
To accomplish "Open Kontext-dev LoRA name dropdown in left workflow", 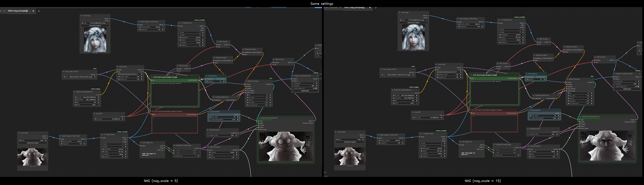I will [x=130, y=74].
